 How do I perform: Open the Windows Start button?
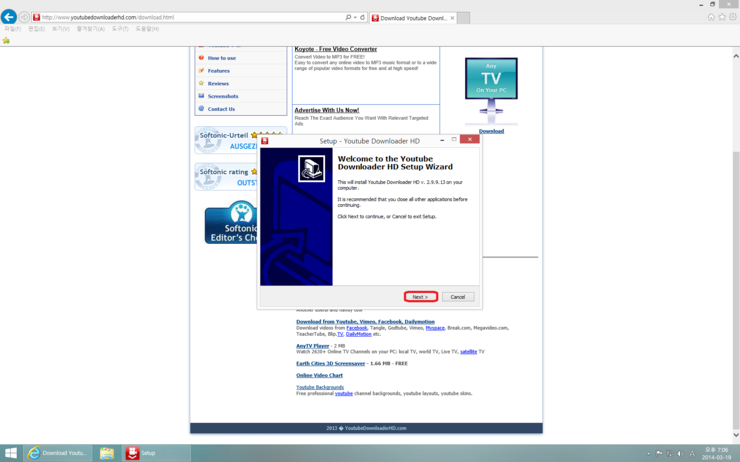pos(10,453)
